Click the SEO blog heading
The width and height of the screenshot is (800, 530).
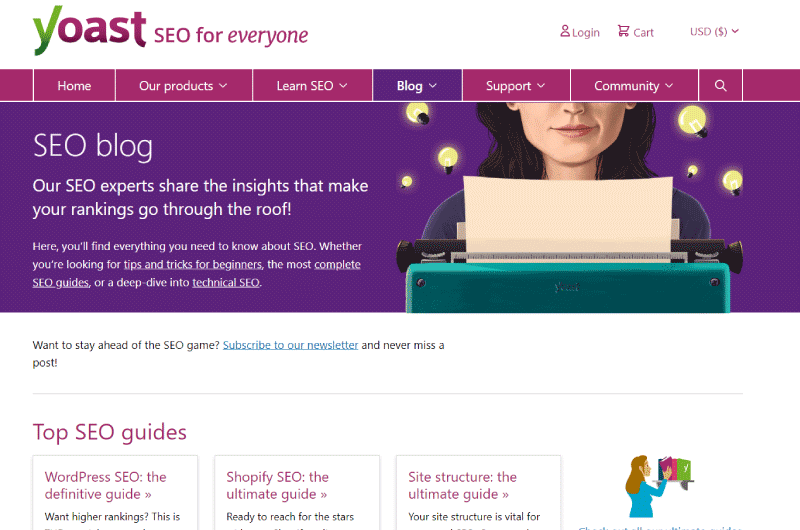[93, 146]
